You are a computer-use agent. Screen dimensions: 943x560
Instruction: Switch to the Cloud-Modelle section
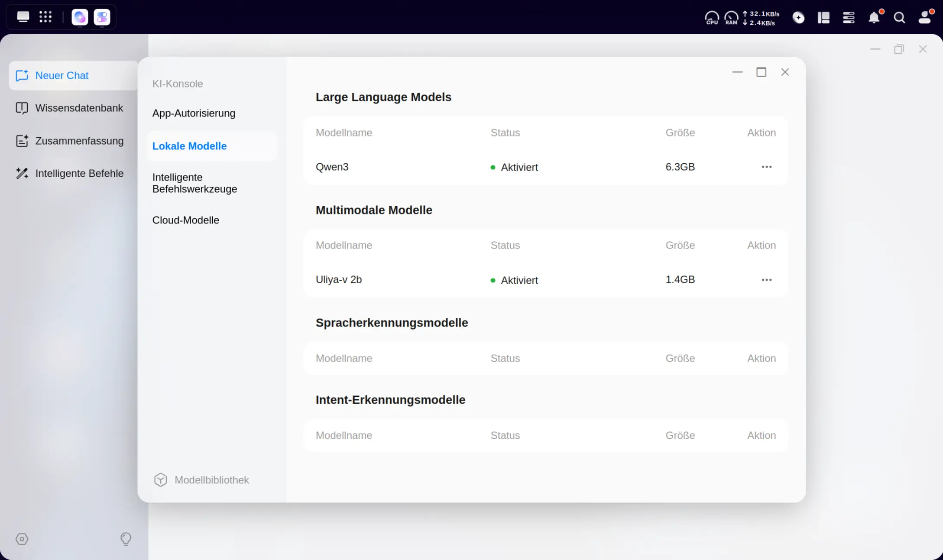coord(186,220)
